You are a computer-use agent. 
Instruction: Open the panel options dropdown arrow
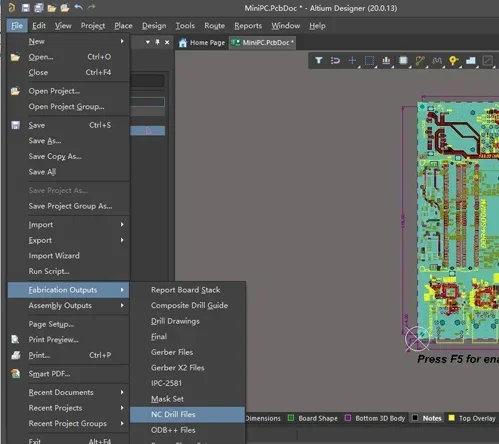pyautogui.click(x=148, y=42)
